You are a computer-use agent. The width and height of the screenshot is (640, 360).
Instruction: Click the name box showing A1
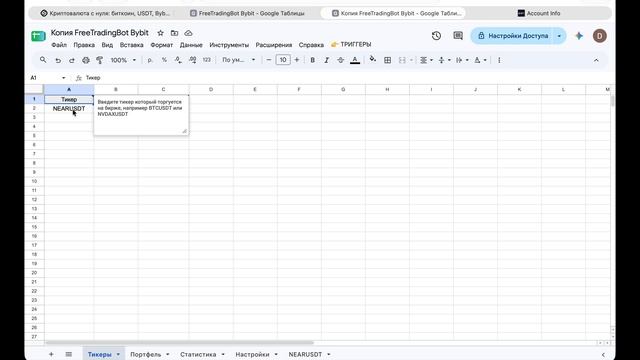coord(47,78)
